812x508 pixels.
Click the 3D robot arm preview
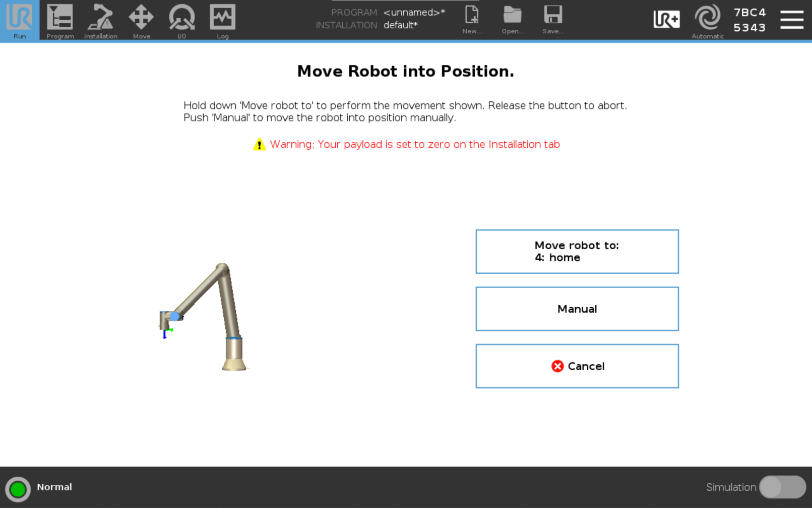(207, 318)
